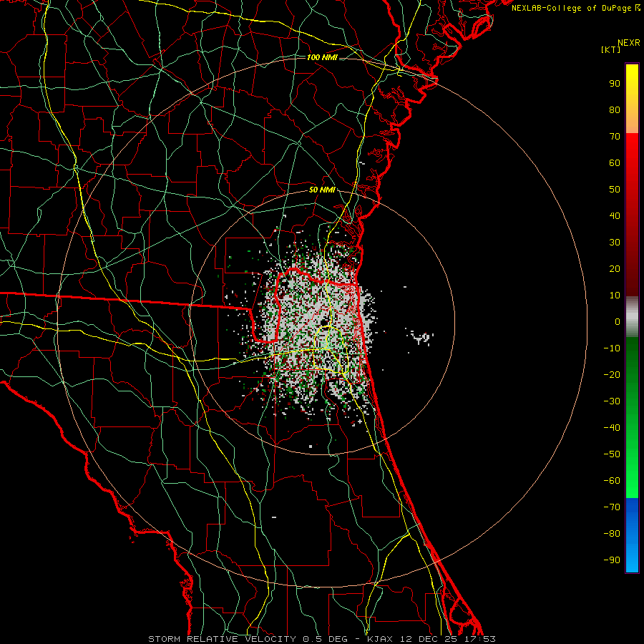Select the 90 value on the velocity scale
Screen dimensions: 644x644
click(x=615, y=84)
